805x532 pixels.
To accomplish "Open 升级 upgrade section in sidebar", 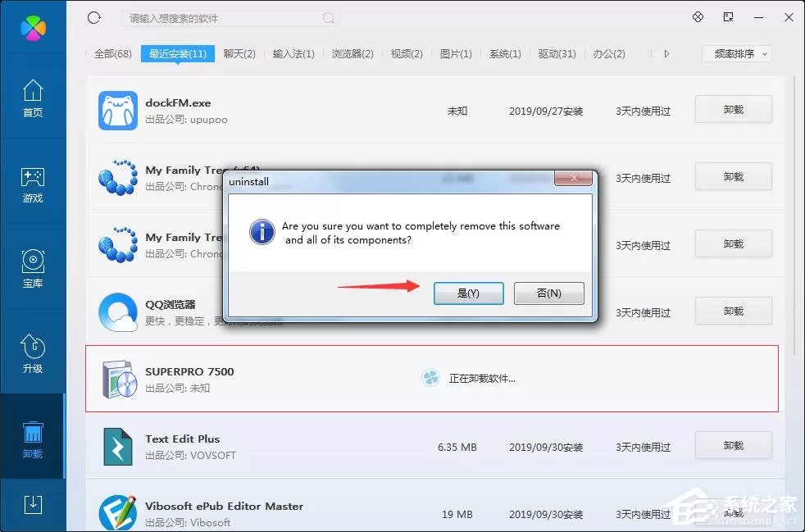I will 33,354.
